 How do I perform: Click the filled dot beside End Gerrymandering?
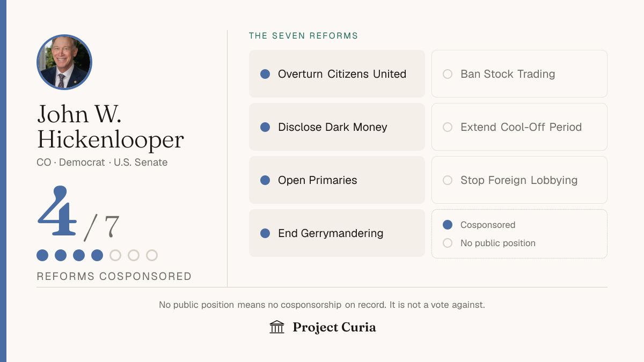(x=265, y=233)
